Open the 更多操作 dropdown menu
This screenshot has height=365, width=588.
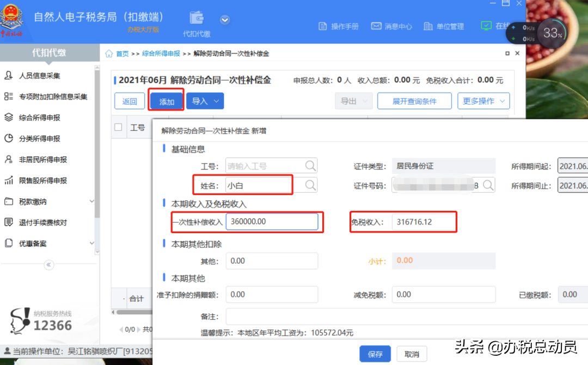(483, 100)
